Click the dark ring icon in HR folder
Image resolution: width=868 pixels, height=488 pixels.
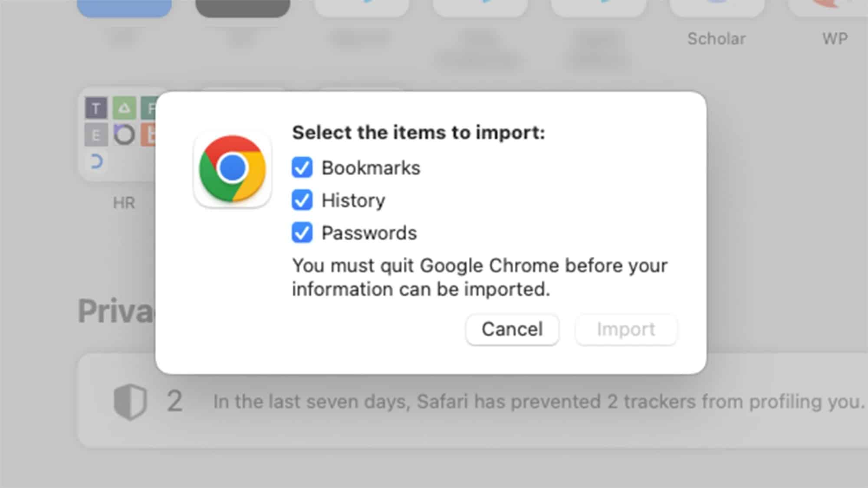pos(124,135)
